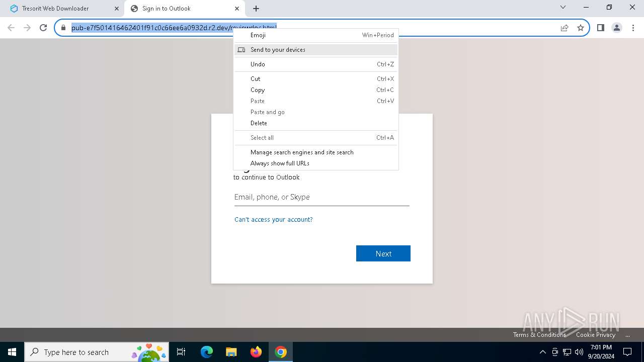Click the Type here to search box

[x=97, y=352]
